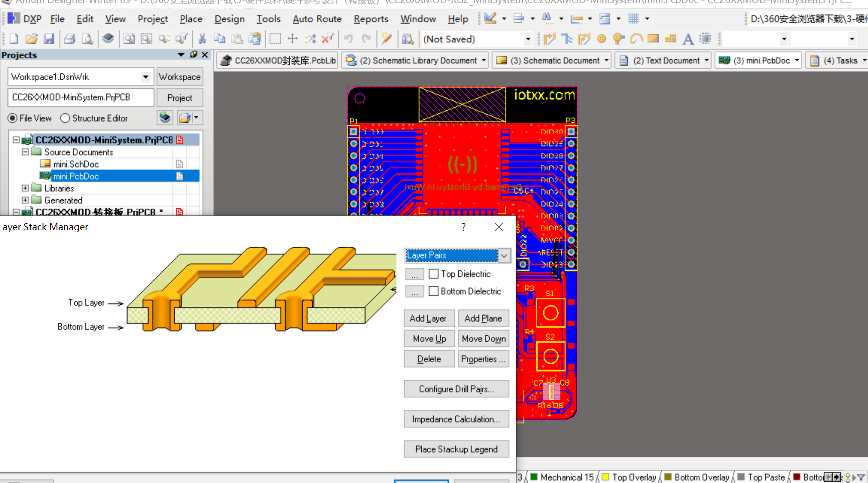Click the CC26XXMOD-MiniSystem.PrjPCB project name field
868x483 pixels.
(81, 98)
